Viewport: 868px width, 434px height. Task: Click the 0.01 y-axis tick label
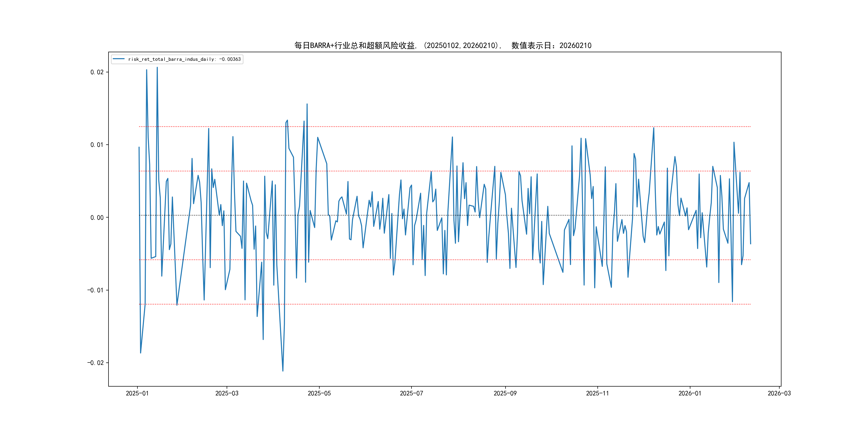pos(97,145)
